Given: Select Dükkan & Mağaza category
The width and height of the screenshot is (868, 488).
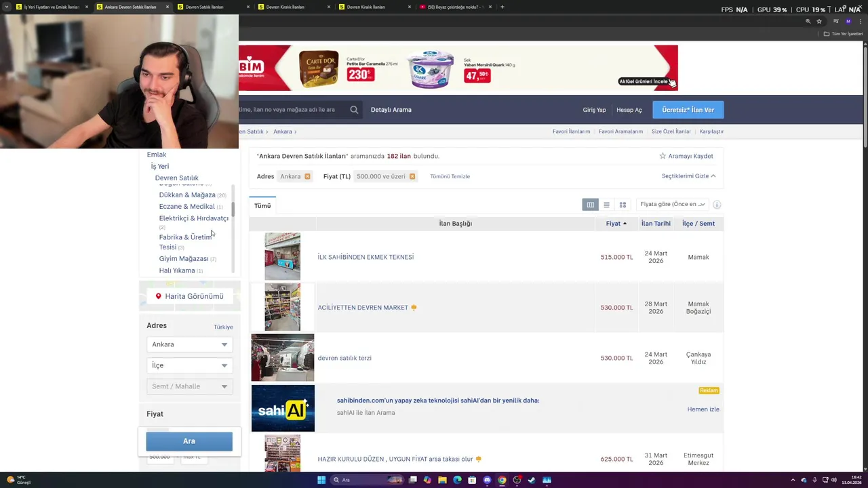Looking at the screenshot, I should click(x=187, y=195).
